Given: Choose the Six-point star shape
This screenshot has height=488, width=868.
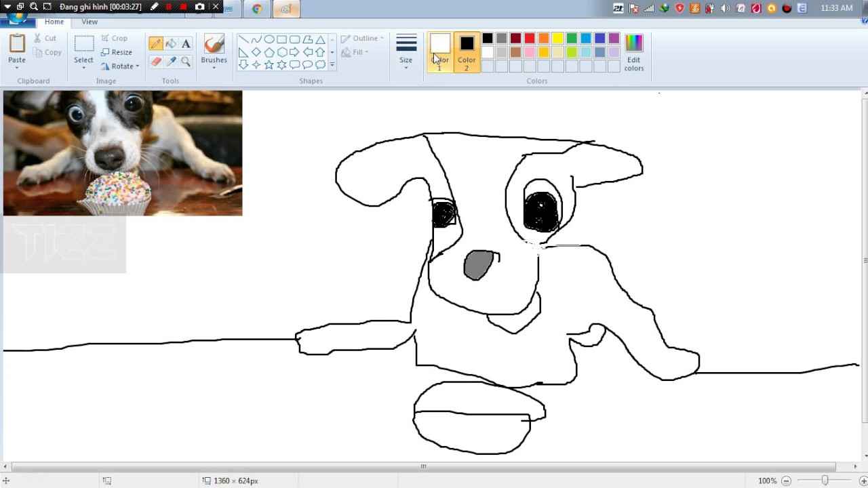Looking at the screenshot, I should coord(281,65).
